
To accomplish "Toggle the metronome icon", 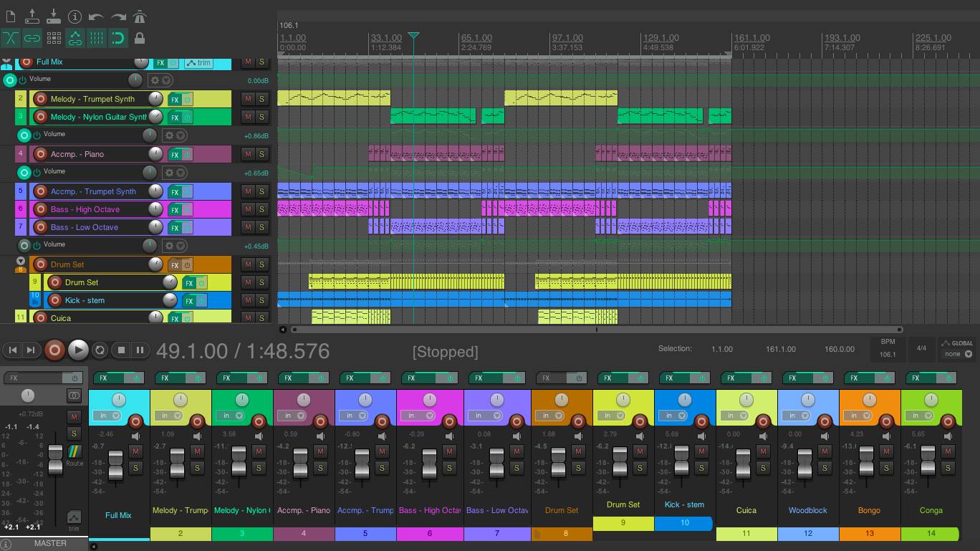I will point(139,16).
